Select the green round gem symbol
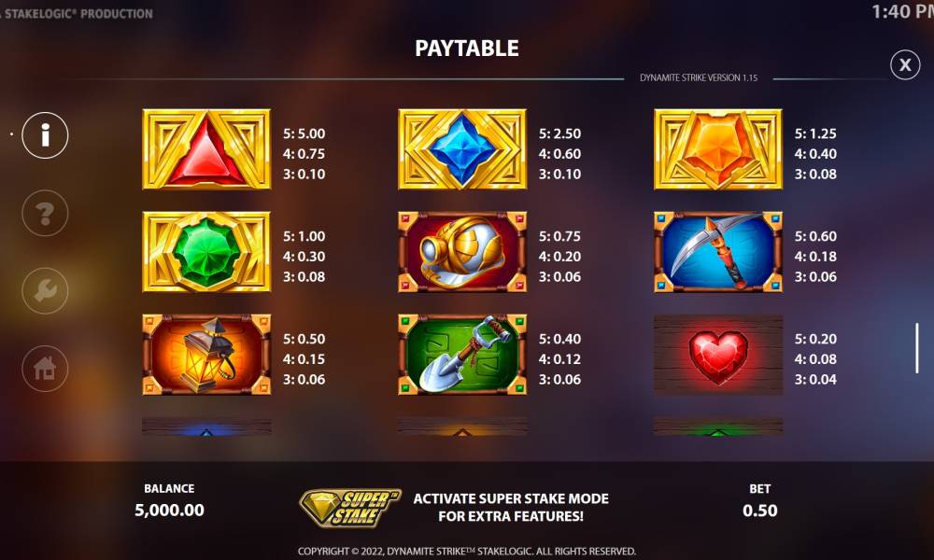The width and height of the screenshot is (934, 560). [x=206, y=252]
